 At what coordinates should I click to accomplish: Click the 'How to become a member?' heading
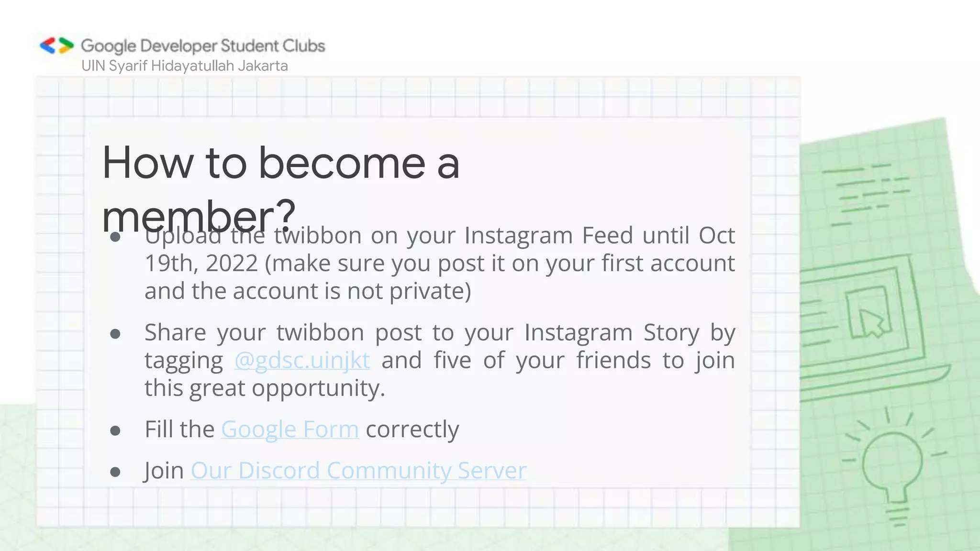tap(281, 188)
